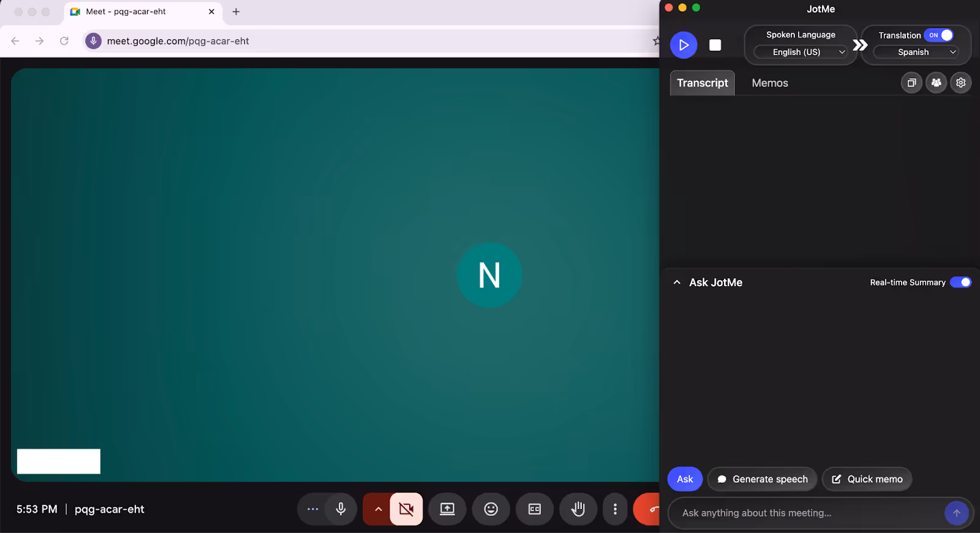Open the Spoken Language English (US) dropdown
Image resolution: width=980 pixels, height=533 pixels.
tap(801, 52)
